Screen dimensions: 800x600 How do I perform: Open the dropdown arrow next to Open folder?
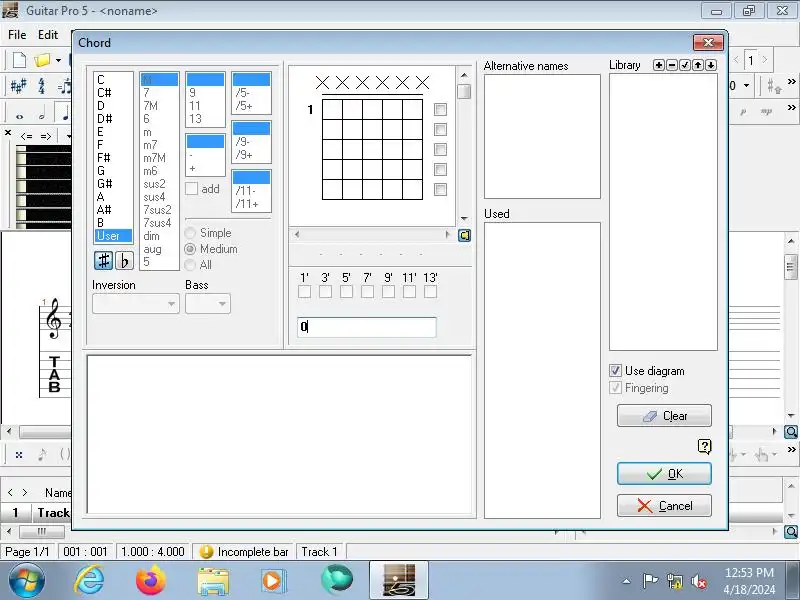point(58,60)
